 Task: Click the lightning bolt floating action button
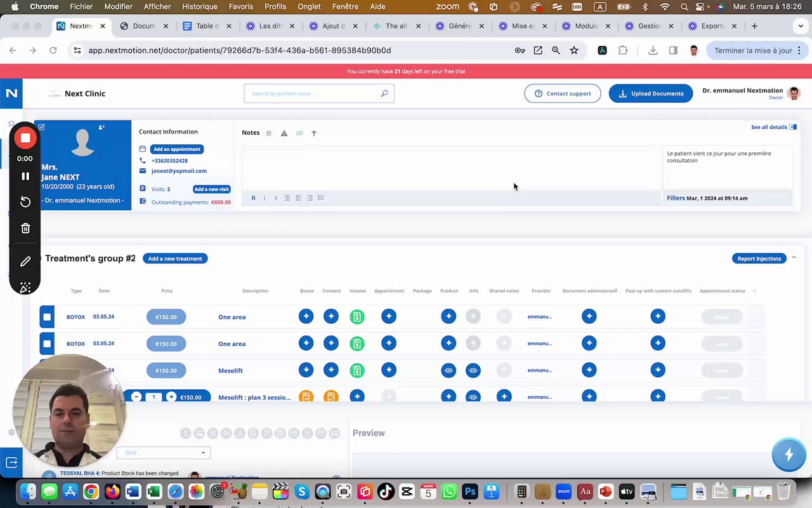pos(789,455)
